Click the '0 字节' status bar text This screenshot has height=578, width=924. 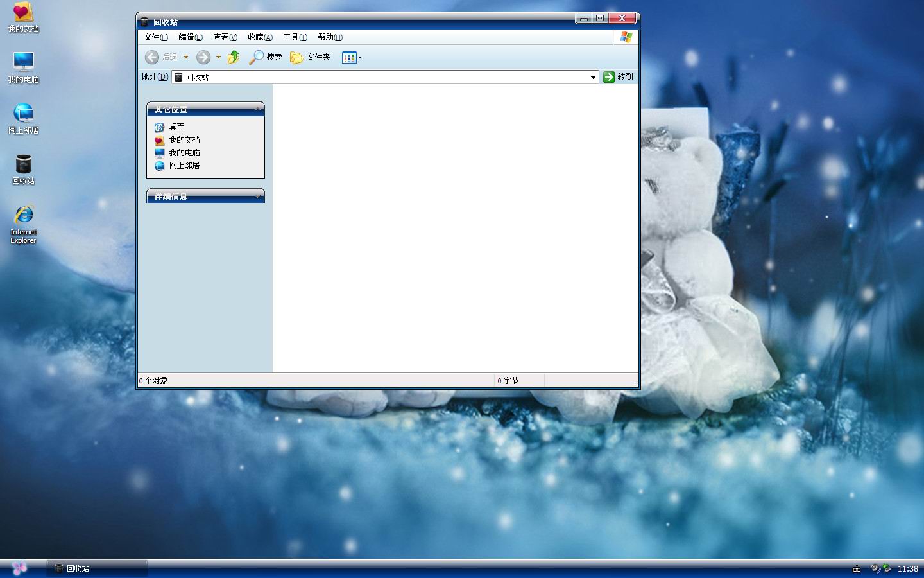point(508,381)
